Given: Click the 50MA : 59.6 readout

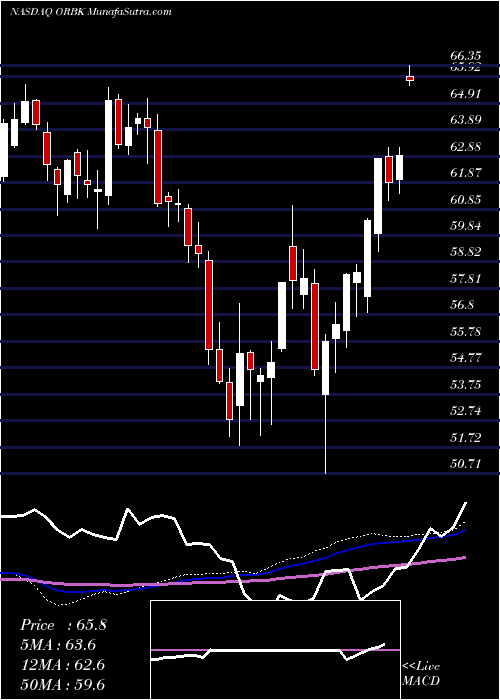Looking at the screenshot, I should coord(62,685).
